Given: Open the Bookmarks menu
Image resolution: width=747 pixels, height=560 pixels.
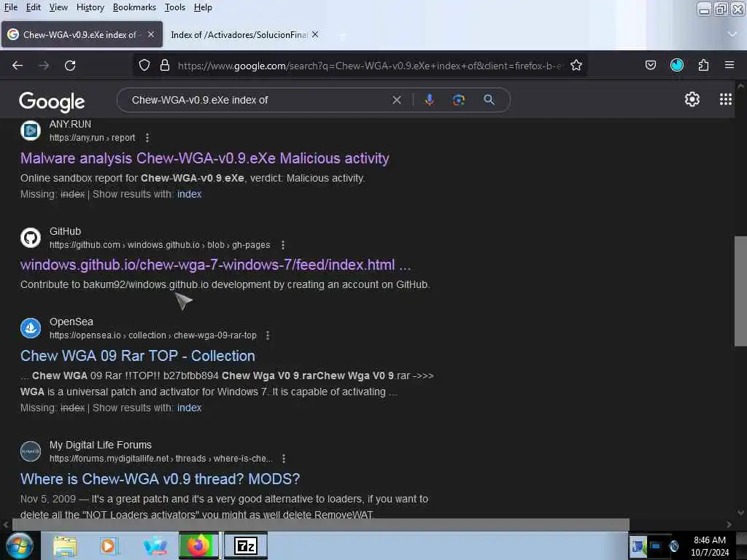Looking at the screenshot, I should click(134, 7).
